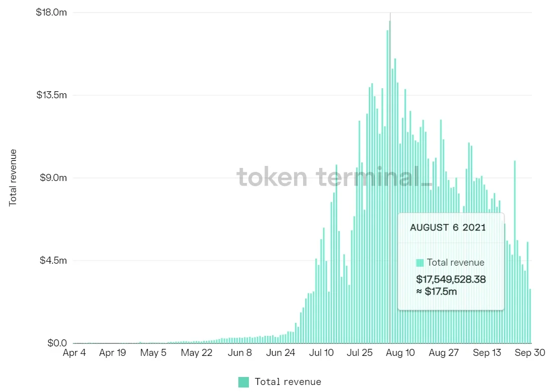
Task: Click the approximate ≈ $17.5m tooltip text
Action: click(437, 292)
